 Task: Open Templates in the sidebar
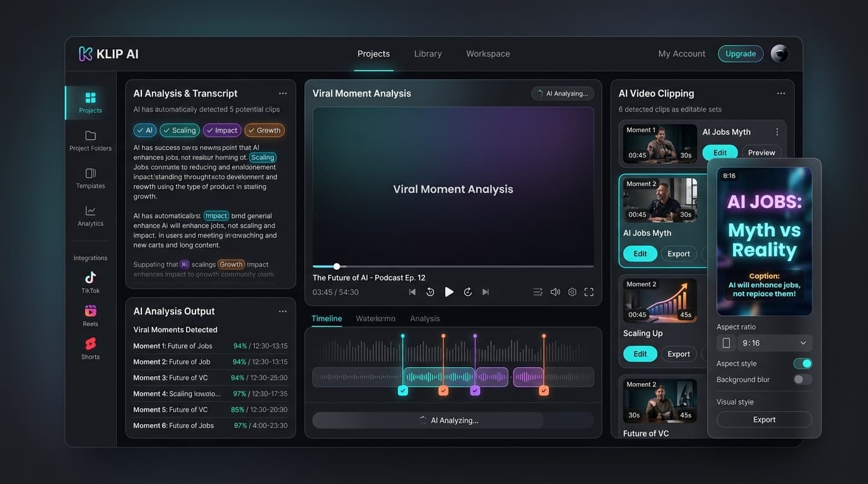coord(90,178)
